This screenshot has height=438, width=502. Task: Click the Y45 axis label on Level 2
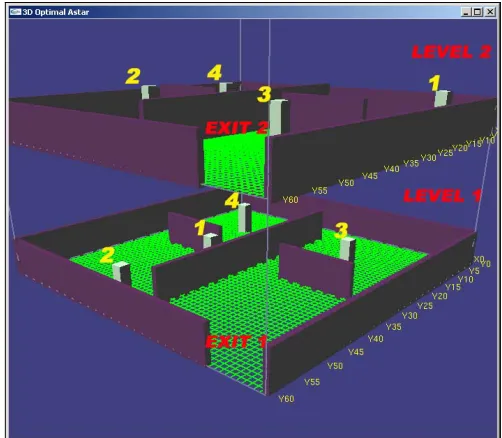point(370,175)
